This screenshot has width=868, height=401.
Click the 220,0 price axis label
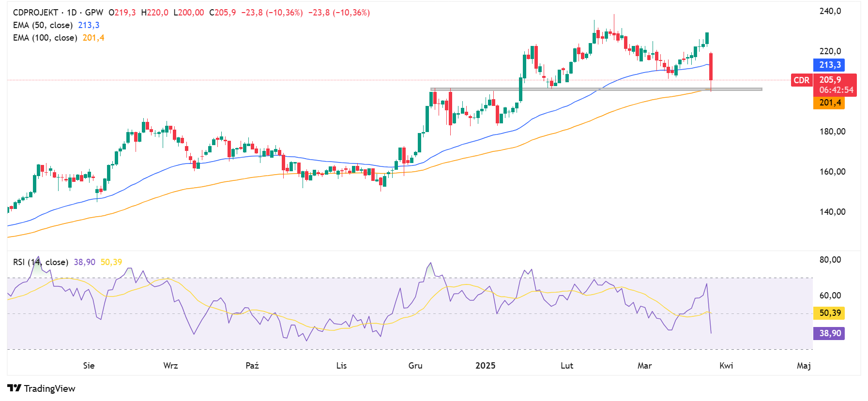(x=830, y=51)
